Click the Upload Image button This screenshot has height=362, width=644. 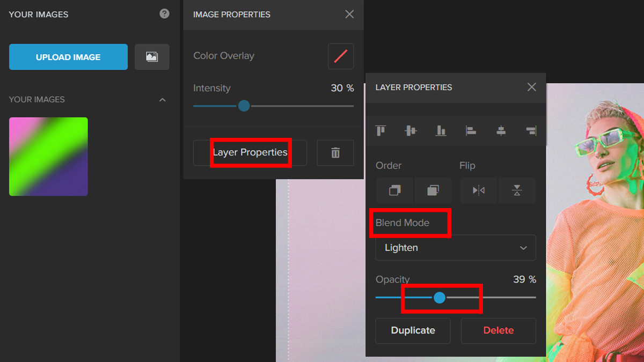pos(68,57)
